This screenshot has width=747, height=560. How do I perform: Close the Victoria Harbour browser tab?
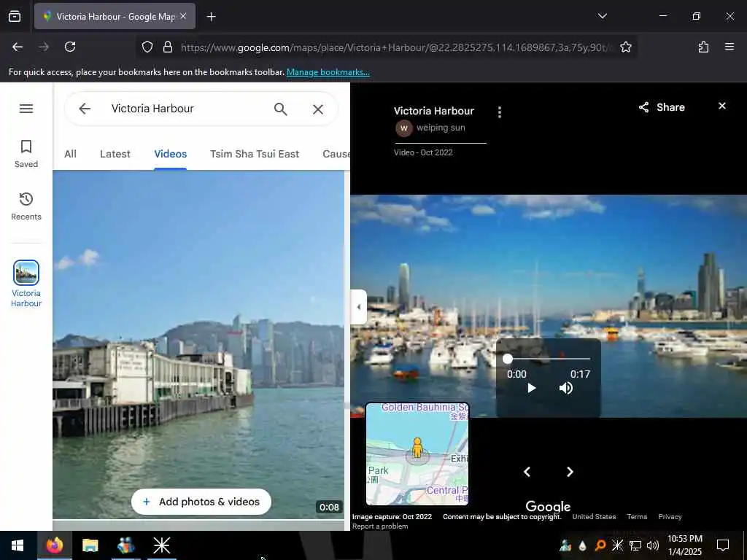click(x=183, y=16)
